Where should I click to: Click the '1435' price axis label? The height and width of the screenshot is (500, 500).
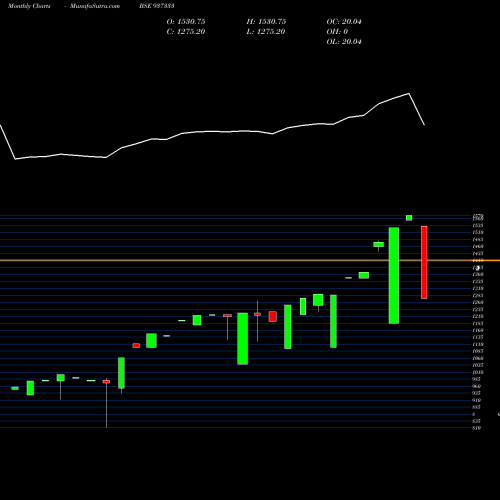[478, 253]
